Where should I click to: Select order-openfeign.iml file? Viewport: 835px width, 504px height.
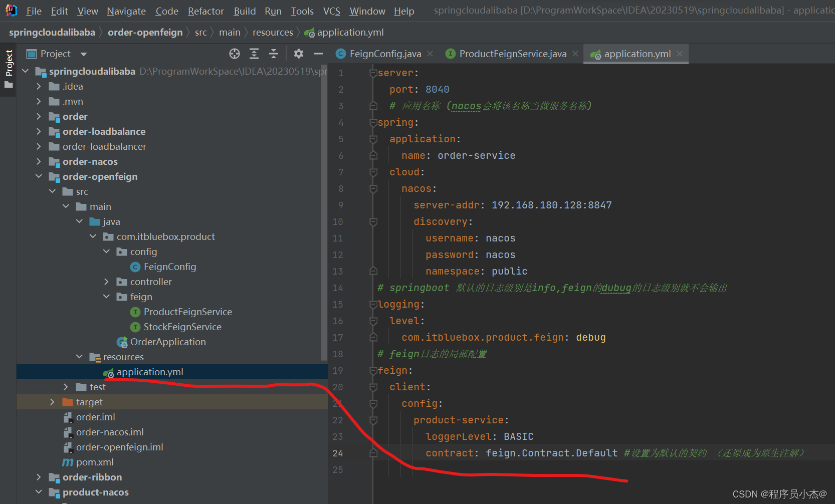(119, 447)
